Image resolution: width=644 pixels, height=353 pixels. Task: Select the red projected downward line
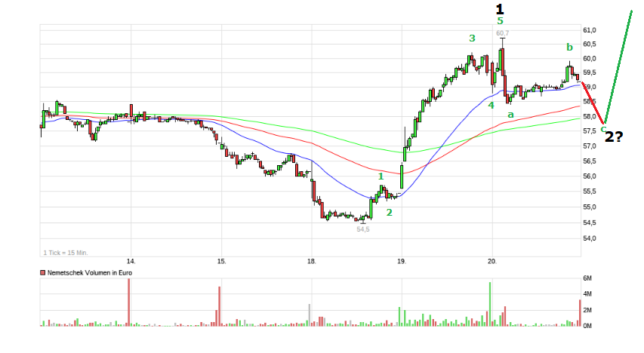point(593,102)
